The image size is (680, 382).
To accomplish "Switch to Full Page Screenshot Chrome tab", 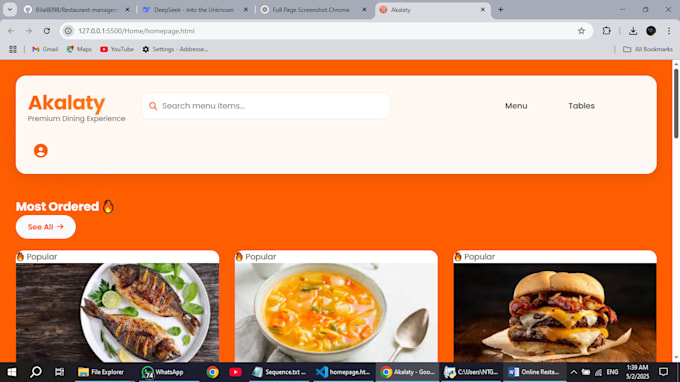I will click(310, 10).
